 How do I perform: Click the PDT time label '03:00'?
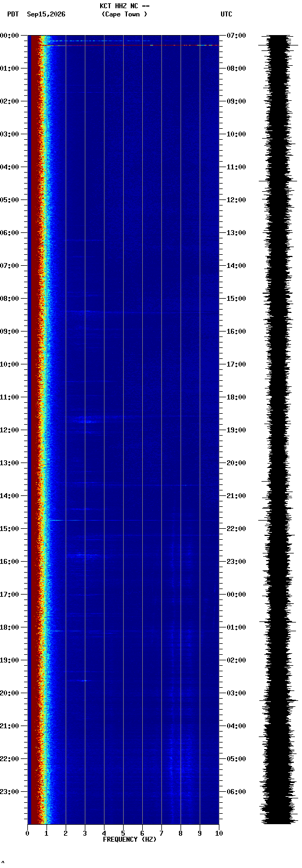tap(9, 134)
